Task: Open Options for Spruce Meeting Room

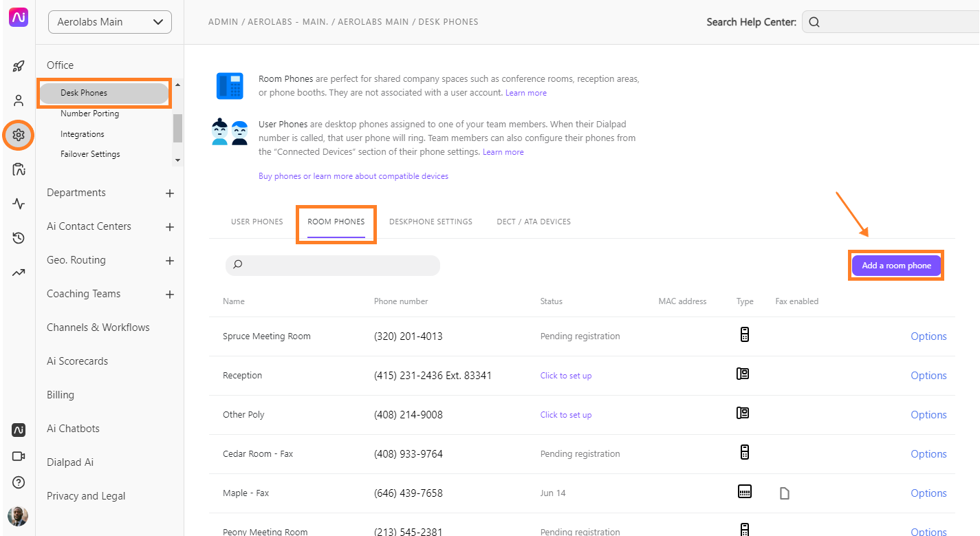Action: [928, 336]
